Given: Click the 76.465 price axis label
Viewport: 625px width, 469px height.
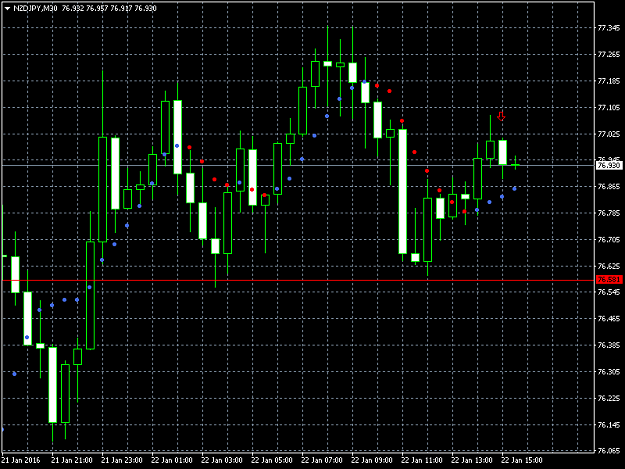Looking at the screenshot, I should coord(609,319).
